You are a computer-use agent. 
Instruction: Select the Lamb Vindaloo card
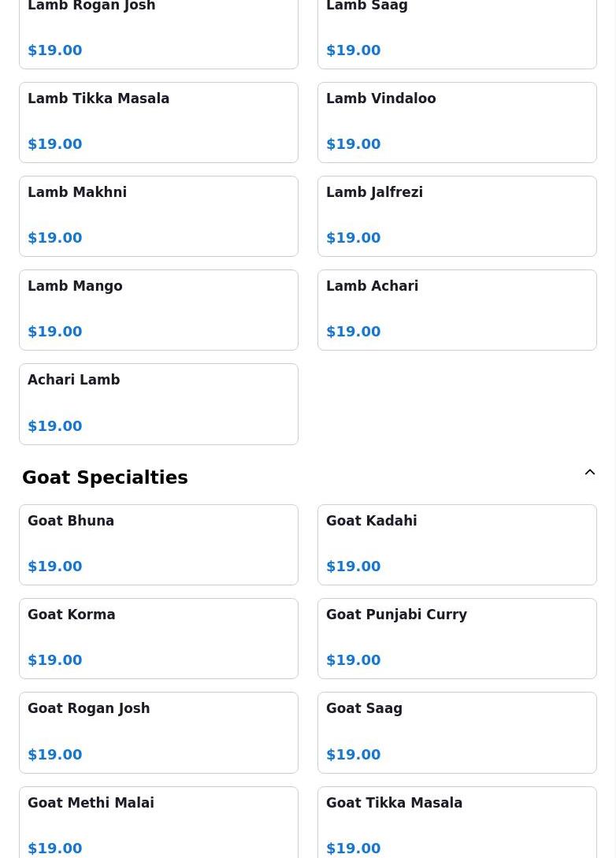[457, 122]
